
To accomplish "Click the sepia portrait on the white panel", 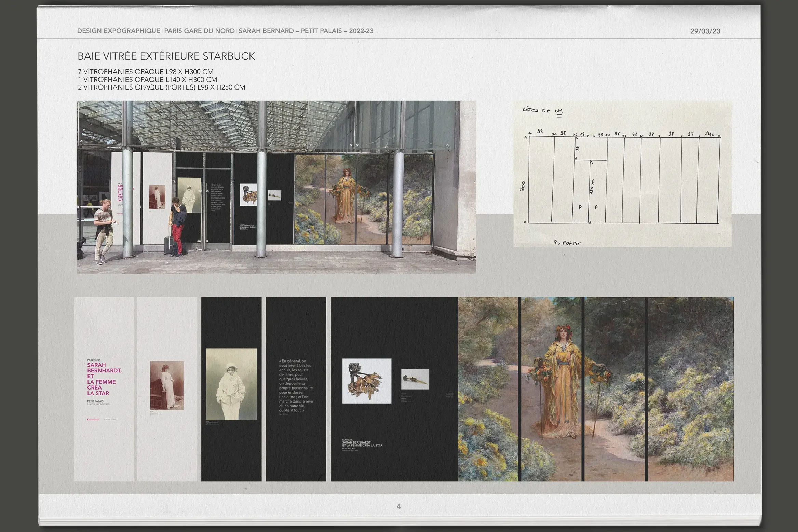I will pos(167,385).
